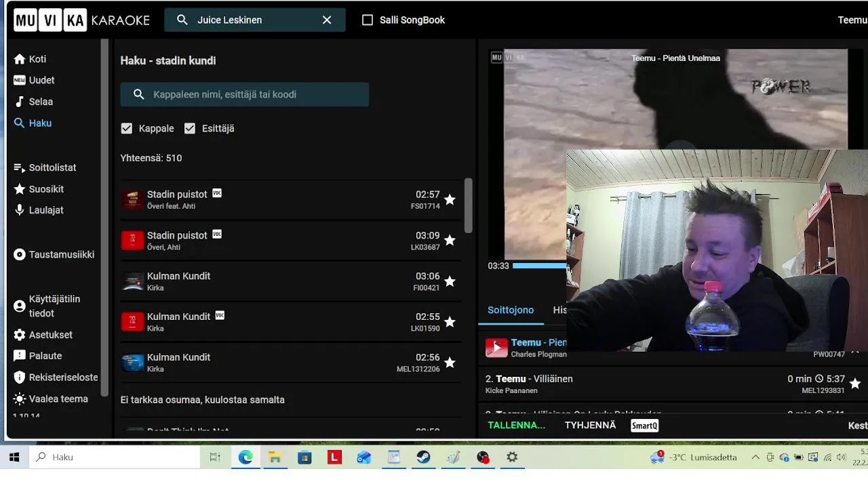Select Kulman Kundit lasting 02:55

coord(291,322)
